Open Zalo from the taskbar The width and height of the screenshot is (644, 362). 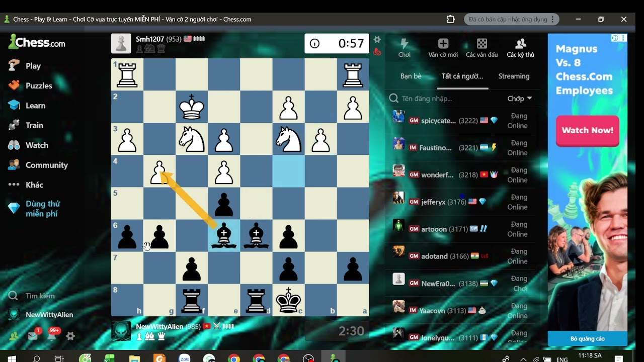tap(185, 359)
